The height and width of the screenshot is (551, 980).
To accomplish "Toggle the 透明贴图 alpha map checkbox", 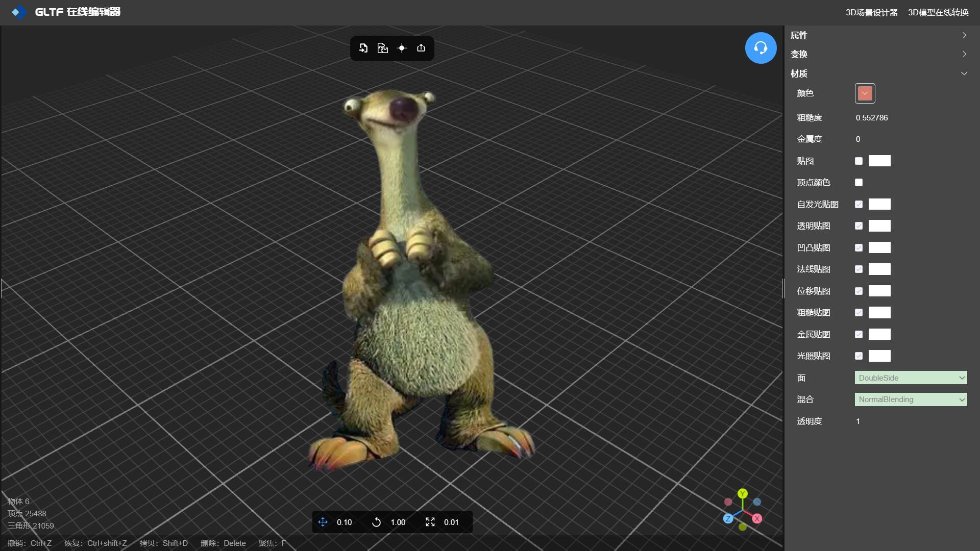I will point(859,226).
